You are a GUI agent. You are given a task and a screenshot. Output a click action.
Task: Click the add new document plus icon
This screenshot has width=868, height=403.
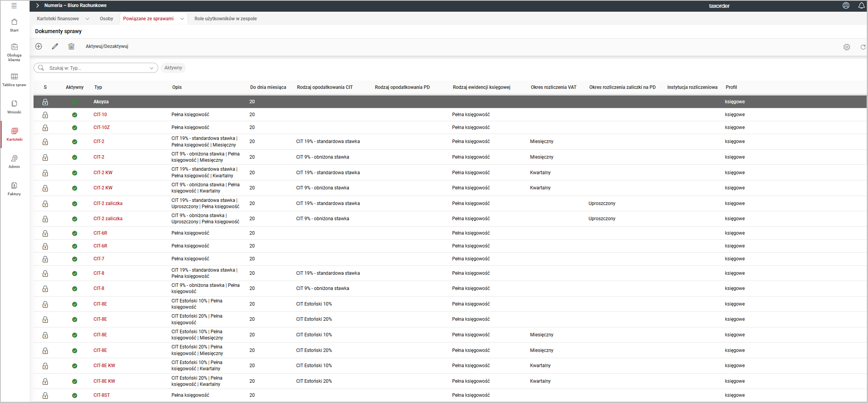tap(39, 46)
